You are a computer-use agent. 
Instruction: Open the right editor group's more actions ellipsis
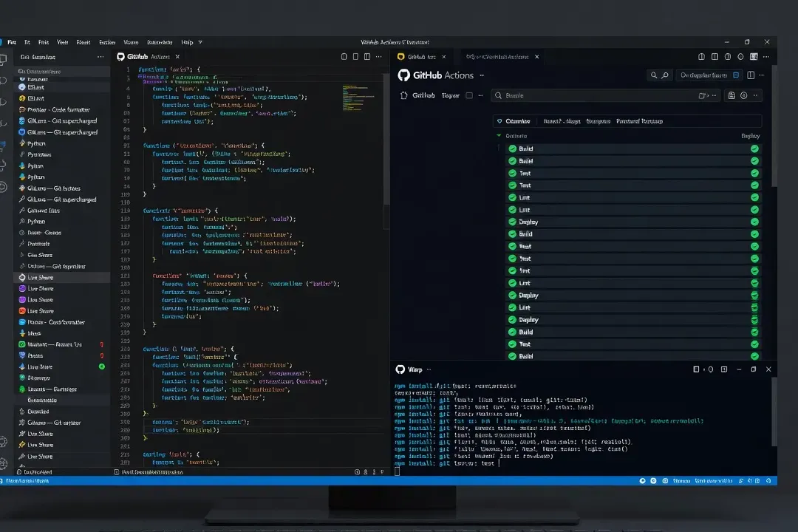pyautogui.click(x=766, y=56)
